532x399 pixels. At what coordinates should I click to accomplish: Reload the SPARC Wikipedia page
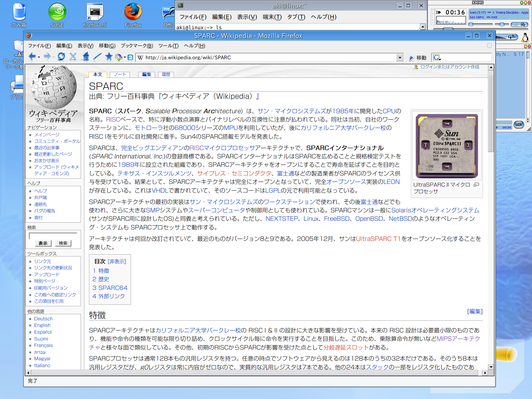tap(61, 57)
